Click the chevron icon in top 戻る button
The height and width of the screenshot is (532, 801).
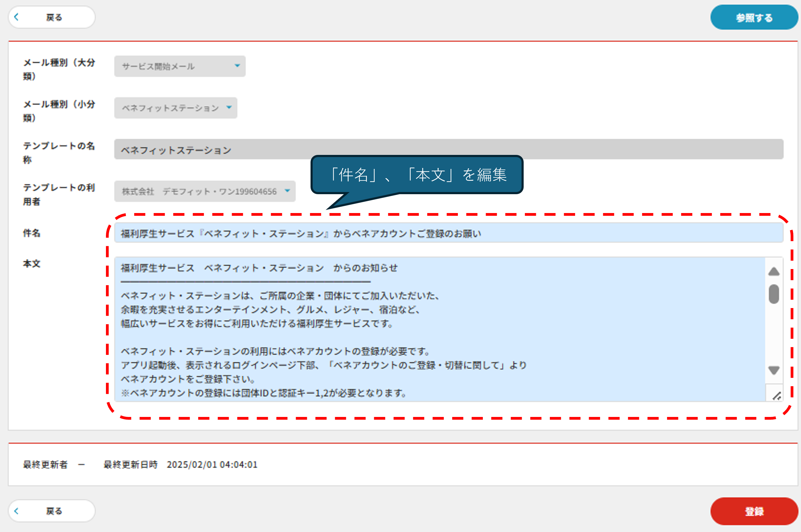16,17
